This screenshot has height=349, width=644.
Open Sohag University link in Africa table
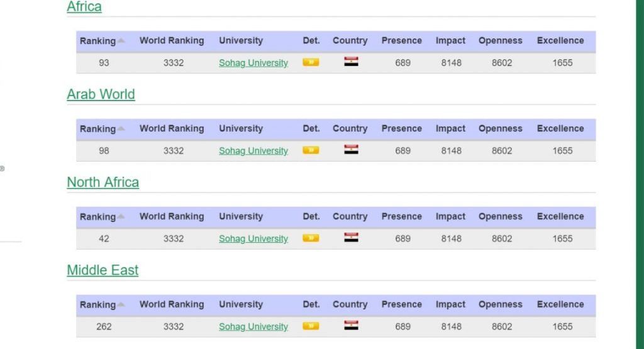[253, 63]
